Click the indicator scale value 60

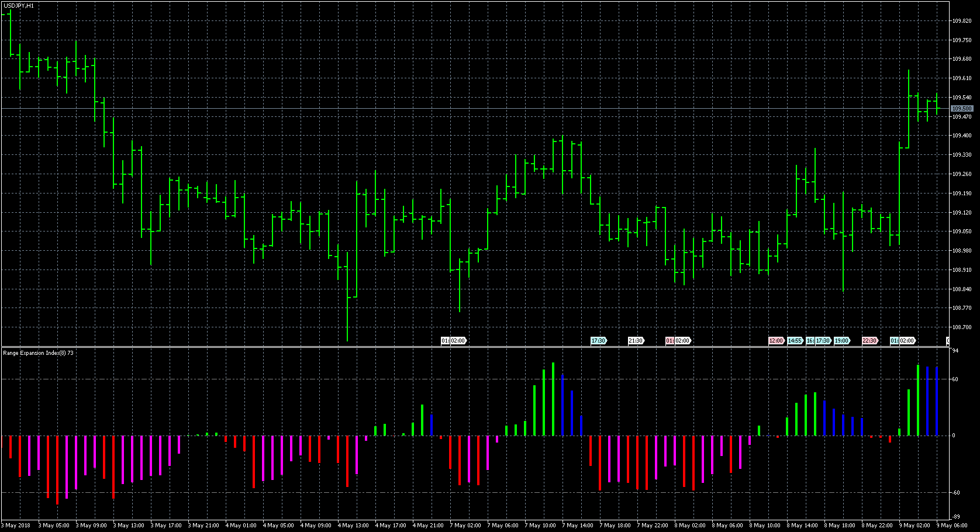point(955,379)
